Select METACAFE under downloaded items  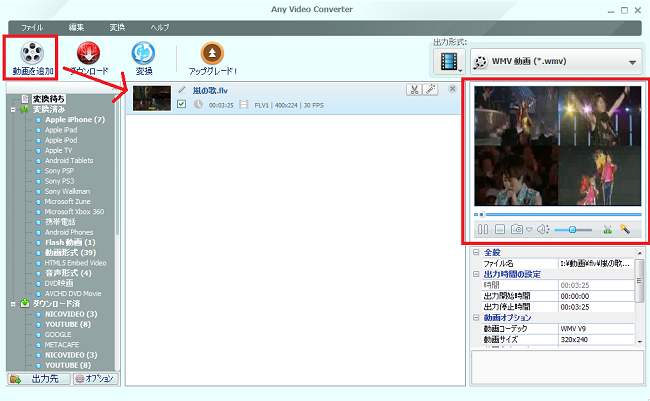tap(62, 345)
